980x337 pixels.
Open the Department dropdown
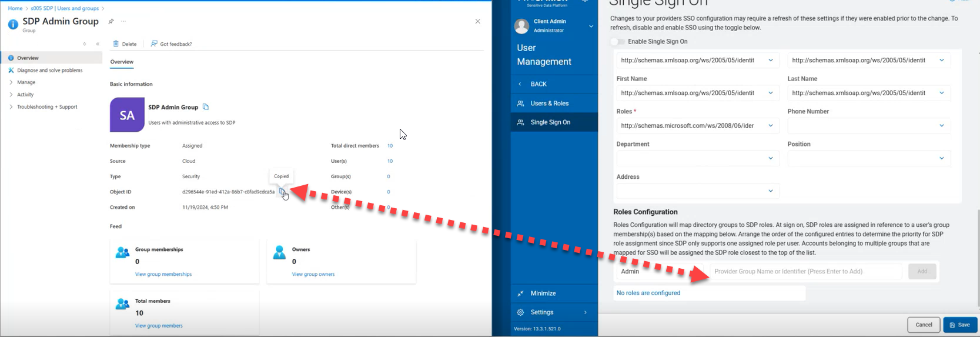click(698, 158)
